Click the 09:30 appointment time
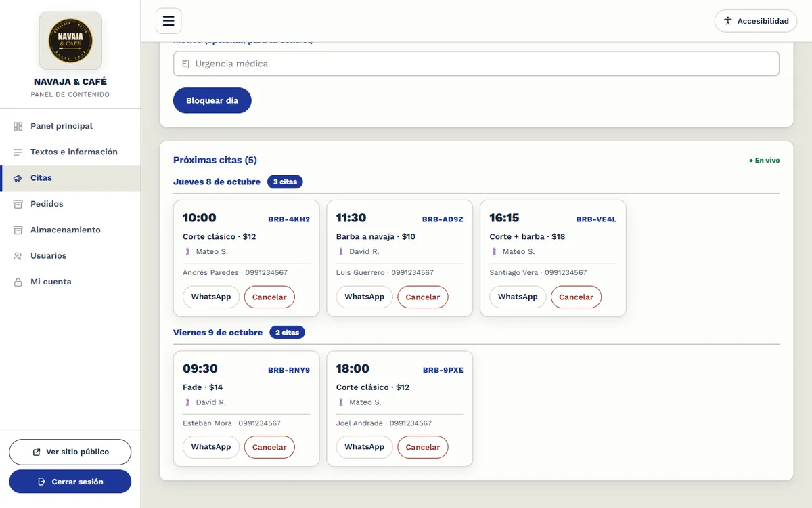Viewport: 812px width, 508px height. [x=200, y=368]
